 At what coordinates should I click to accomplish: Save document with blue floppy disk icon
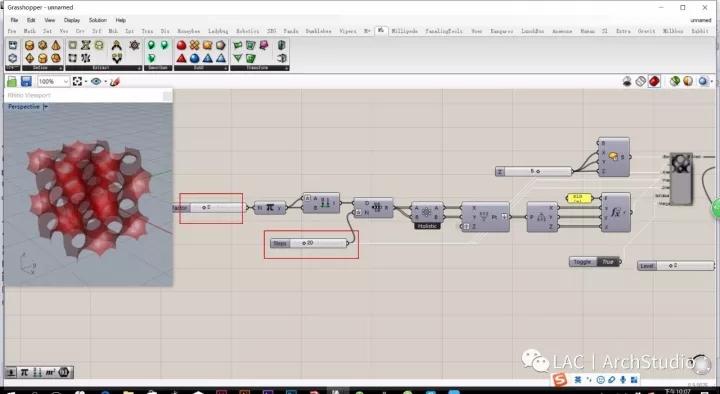(26, 82)
